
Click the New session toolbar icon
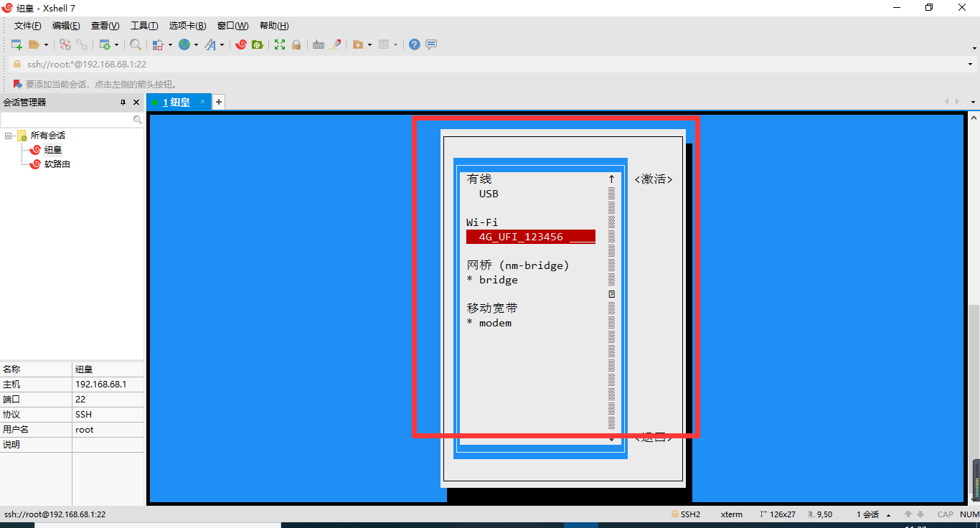click(17, 44)
